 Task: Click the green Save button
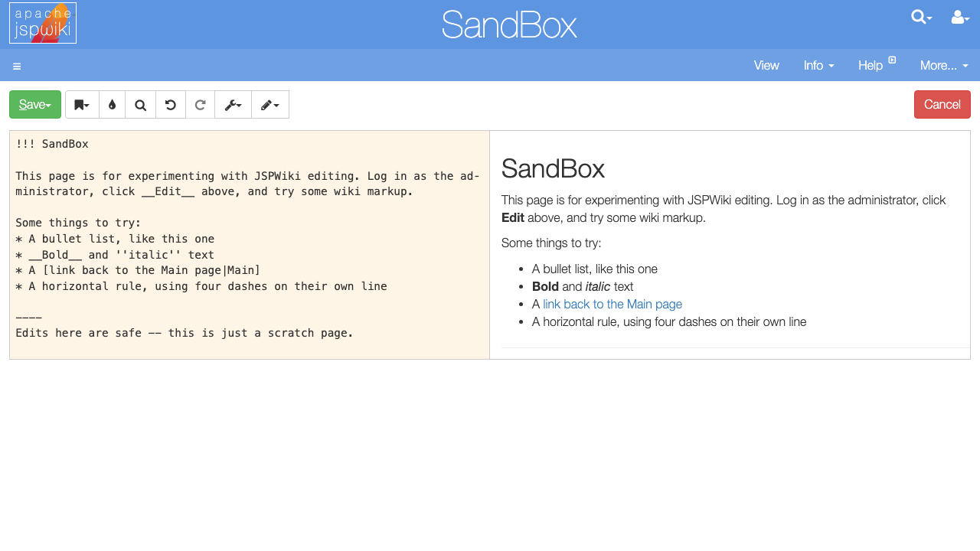pos(35,105)
